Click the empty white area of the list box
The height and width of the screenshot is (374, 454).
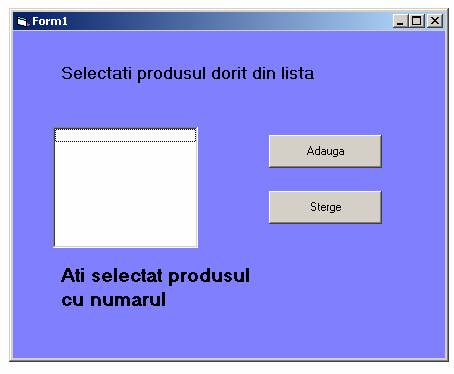(125, 194)
